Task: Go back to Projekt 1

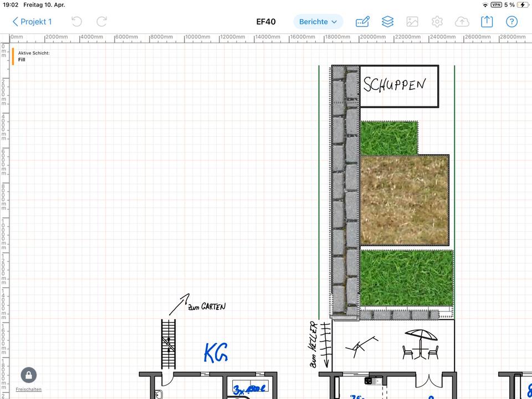Action: [x=32, y=22]
